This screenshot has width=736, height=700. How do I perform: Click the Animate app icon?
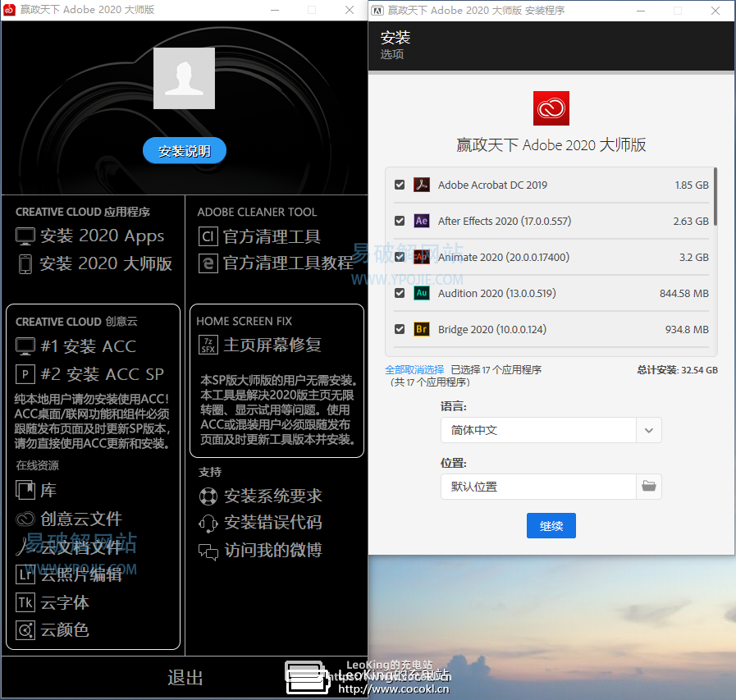click(x=422, y=257)
